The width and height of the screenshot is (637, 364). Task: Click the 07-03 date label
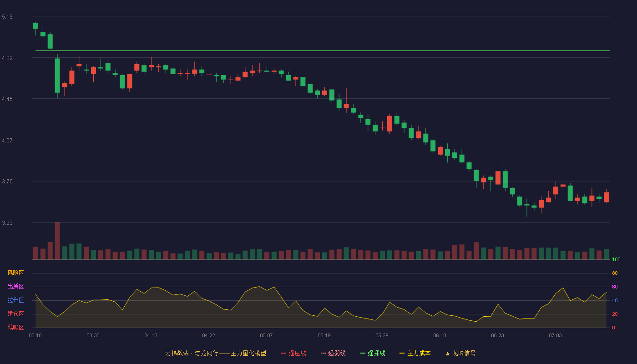(x=555, y=335)
